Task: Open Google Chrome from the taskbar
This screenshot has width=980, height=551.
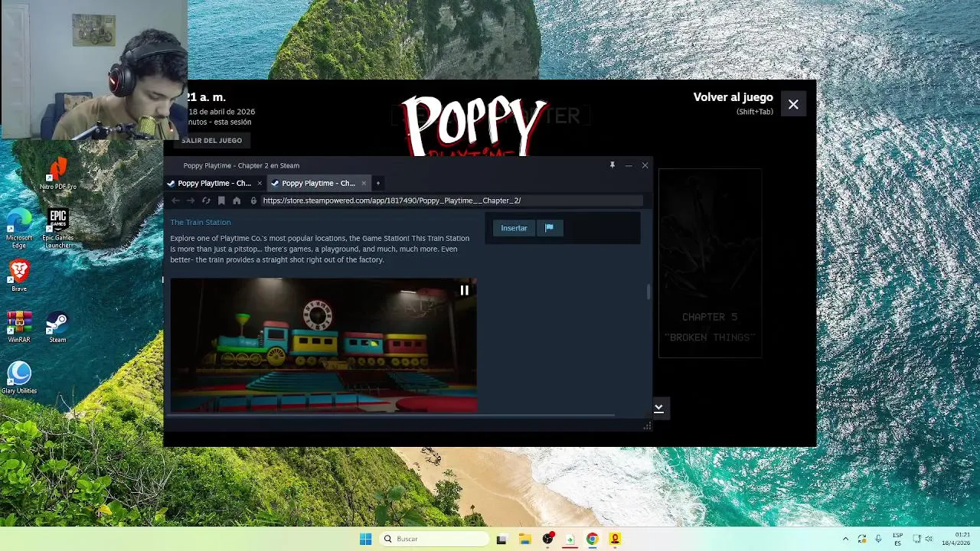Action: [592, 539]
